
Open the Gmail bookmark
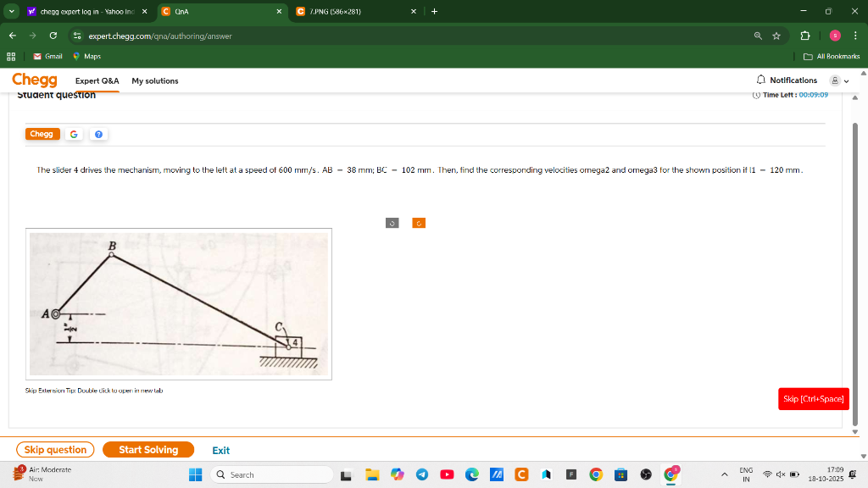(47, 57)
